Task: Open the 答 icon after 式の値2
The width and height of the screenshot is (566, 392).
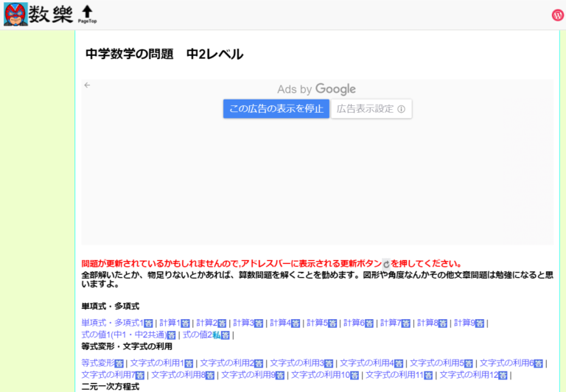Action: coord(226,335)
